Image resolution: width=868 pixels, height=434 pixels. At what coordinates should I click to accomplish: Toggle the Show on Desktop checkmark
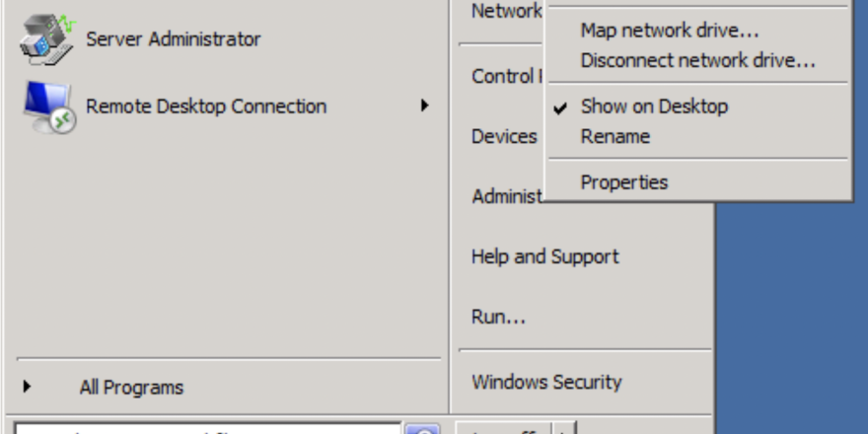click(560, 108)
